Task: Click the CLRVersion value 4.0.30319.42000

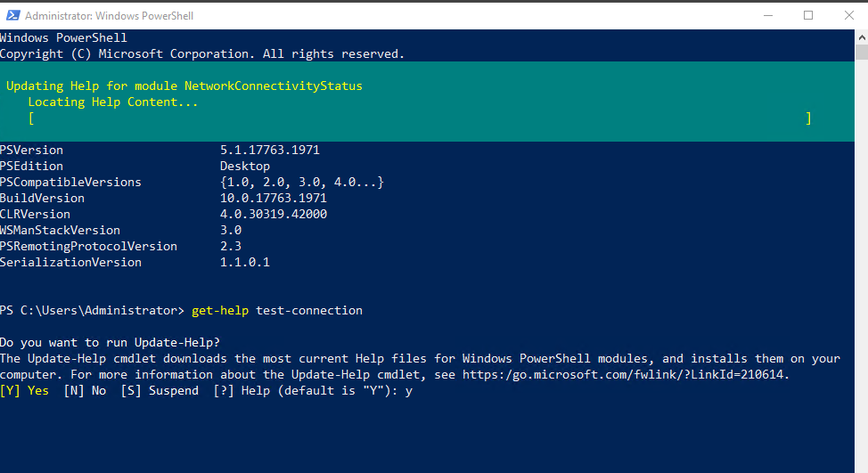Action: 274,214
